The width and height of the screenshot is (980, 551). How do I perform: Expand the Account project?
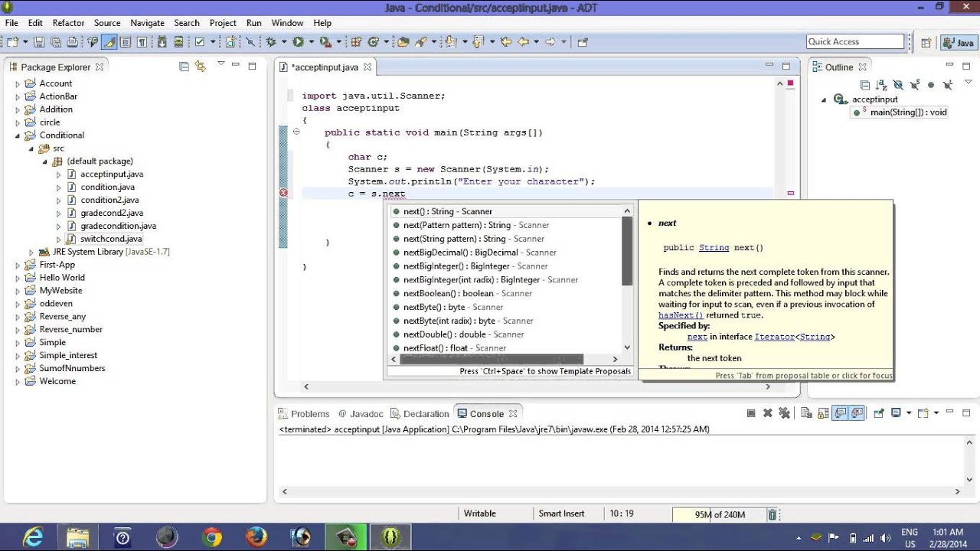coord(18,83)
